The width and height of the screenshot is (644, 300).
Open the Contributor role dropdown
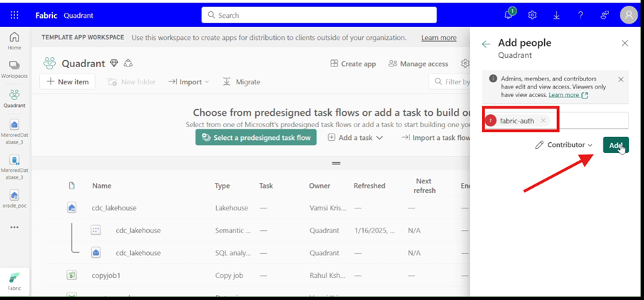coord(564,145)
